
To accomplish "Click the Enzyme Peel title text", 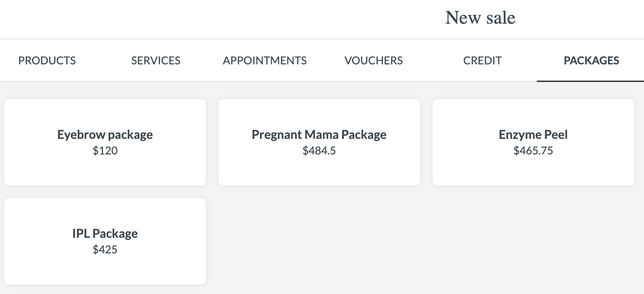I will click(534, 134).
